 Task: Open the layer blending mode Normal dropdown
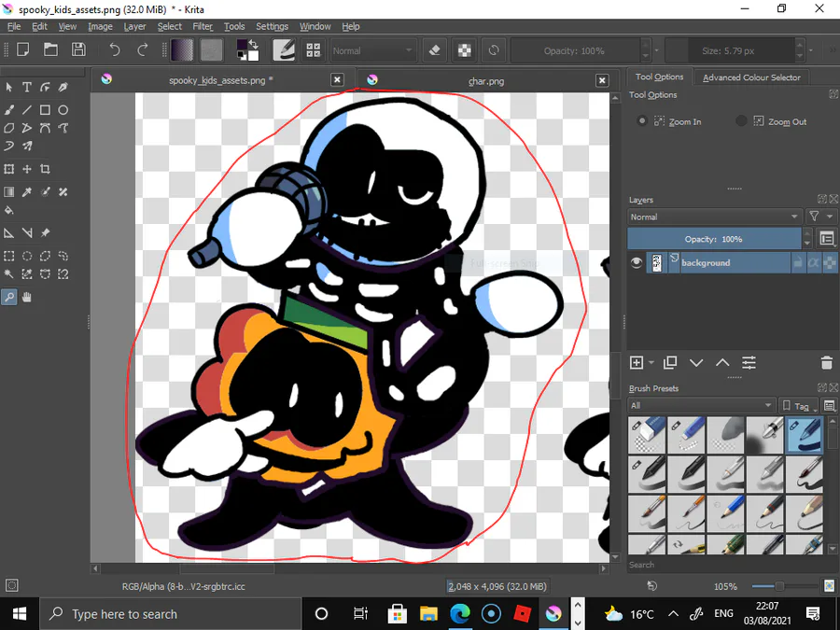[x=715, y=217]
